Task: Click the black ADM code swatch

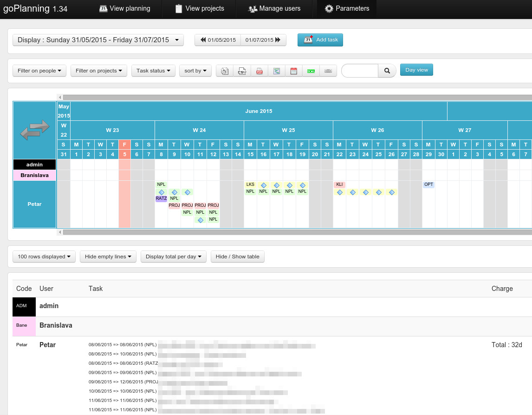Action: pyautogui.click(x=24, y=307)
